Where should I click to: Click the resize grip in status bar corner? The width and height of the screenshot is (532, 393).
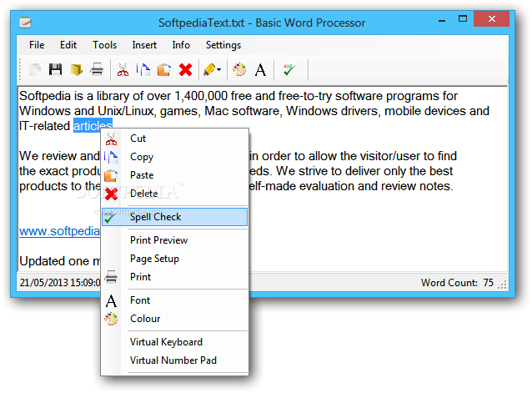coord(502,285)
